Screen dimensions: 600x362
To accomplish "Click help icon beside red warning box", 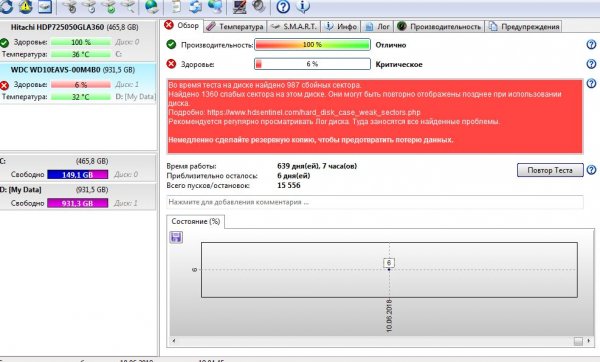I will [x=591, y=83].
